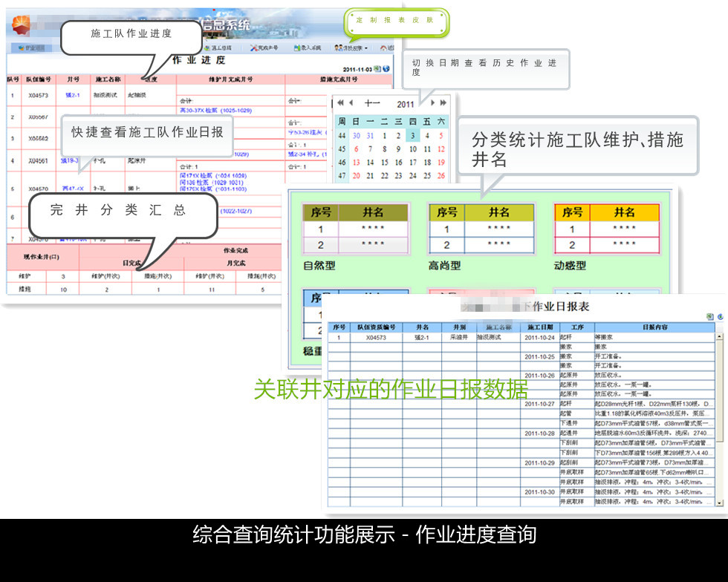Click the home icon at the toolbar's right end
The height and width of the screenshot is (582, 728).
[383, 48]
